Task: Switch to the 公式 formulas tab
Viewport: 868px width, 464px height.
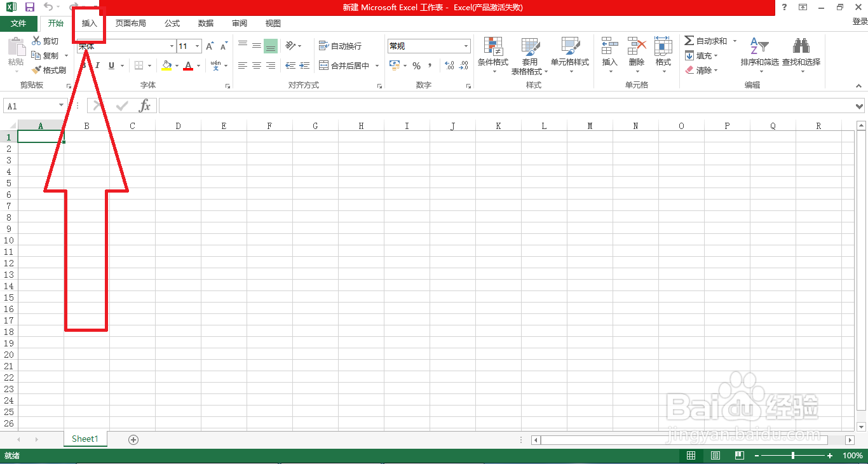Action: [x=172, y=24]
